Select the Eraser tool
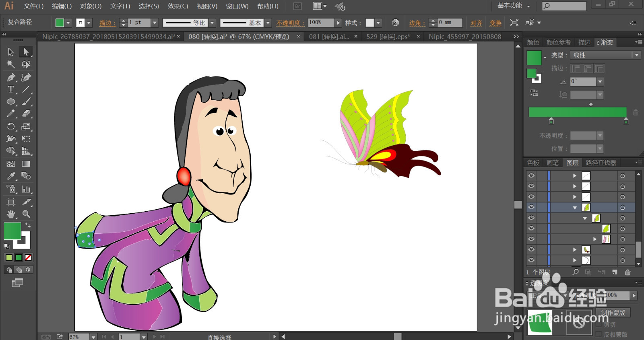The height and width of the screenshot is (340, 644). (26, 114)
